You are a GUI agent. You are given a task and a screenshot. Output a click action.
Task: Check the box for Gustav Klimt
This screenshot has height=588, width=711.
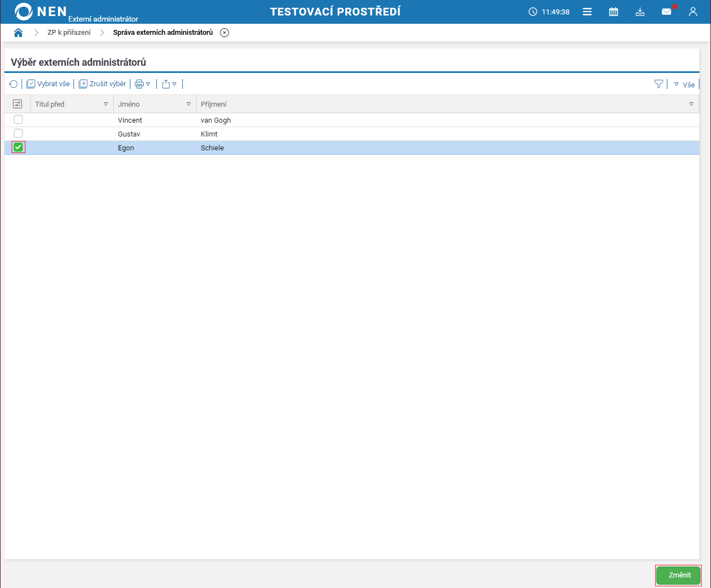coord(18,133)
